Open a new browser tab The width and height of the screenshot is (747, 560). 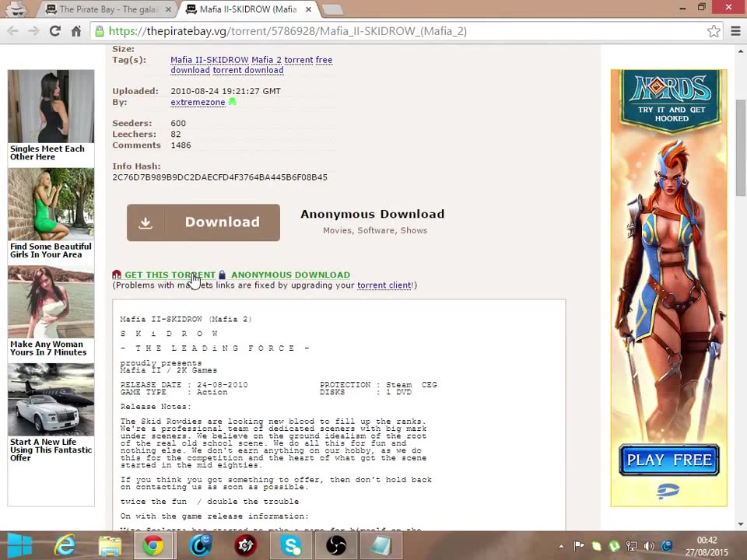332,9
